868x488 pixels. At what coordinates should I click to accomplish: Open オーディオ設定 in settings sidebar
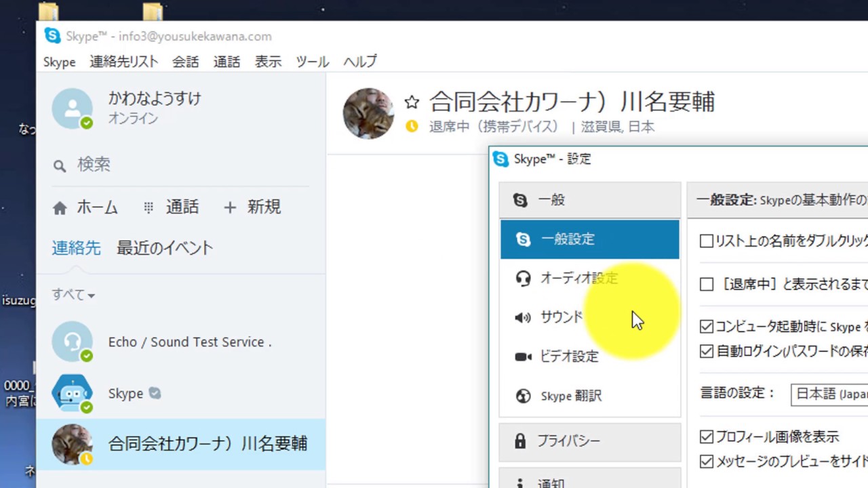[x=590, y=279]
